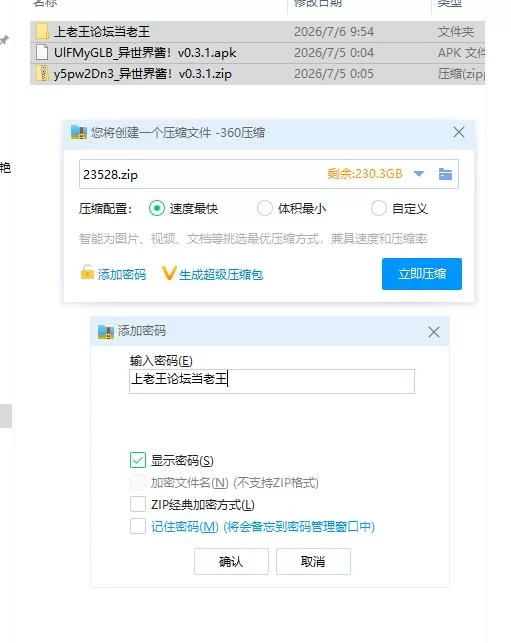
Task: Select the 体积最小 radio option
Action: coord(265,208)
